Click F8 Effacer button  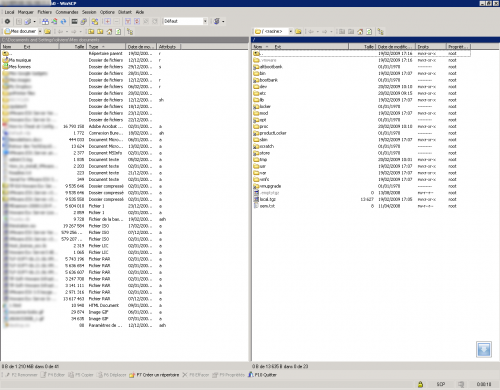(196, 375)
